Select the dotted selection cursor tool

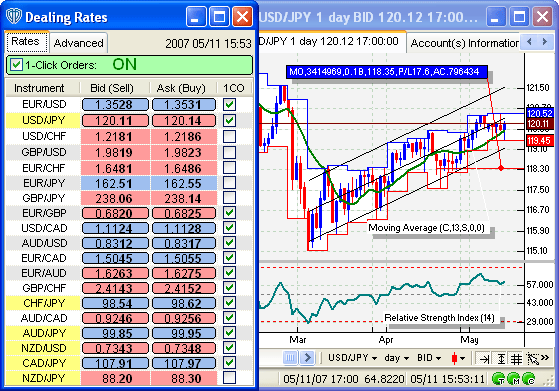(533, 359)
